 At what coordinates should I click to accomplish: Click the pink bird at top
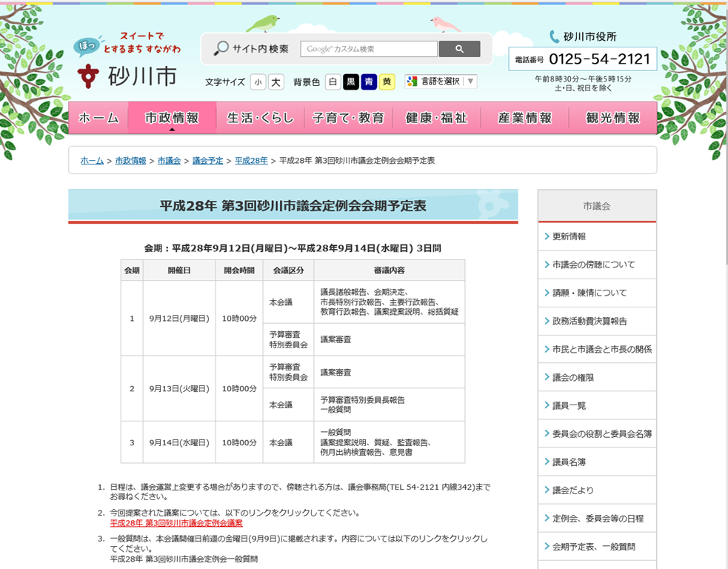coord(445,24)
